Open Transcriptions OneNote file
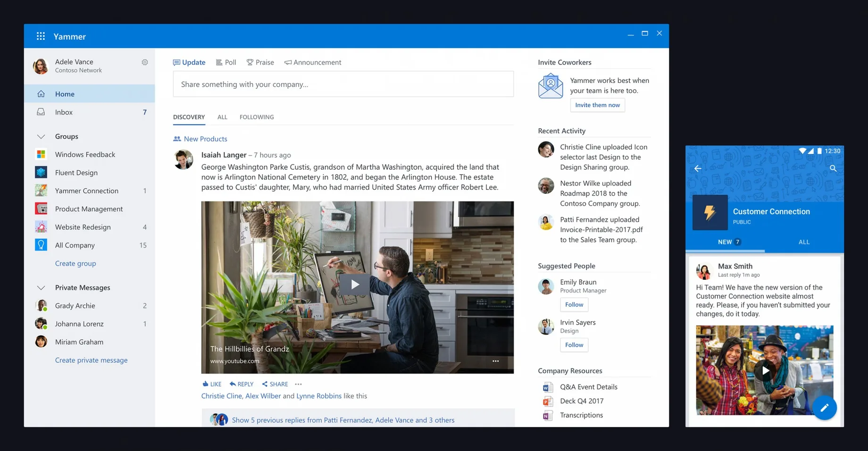Screen dimensions: 868x451 click(573, 415)
